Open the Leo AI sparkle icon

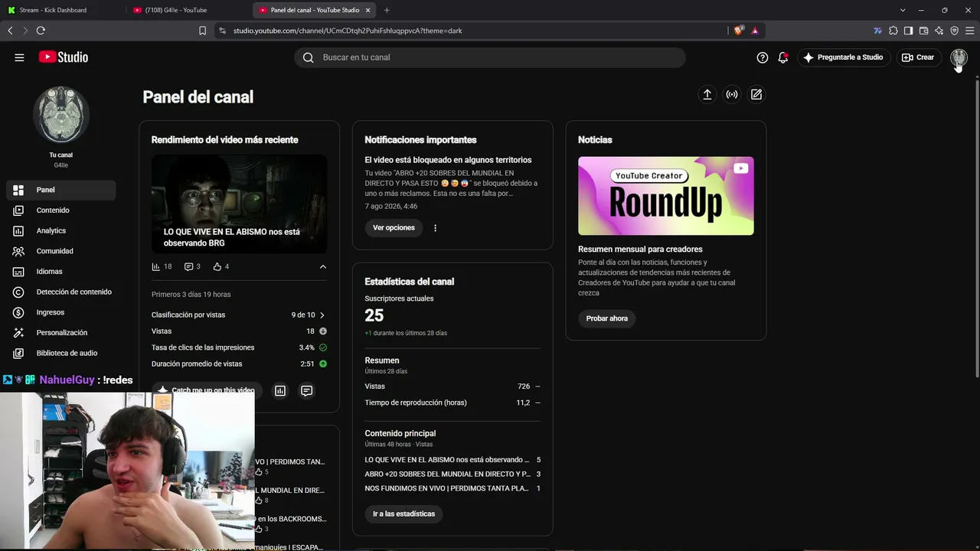point(939,31)
